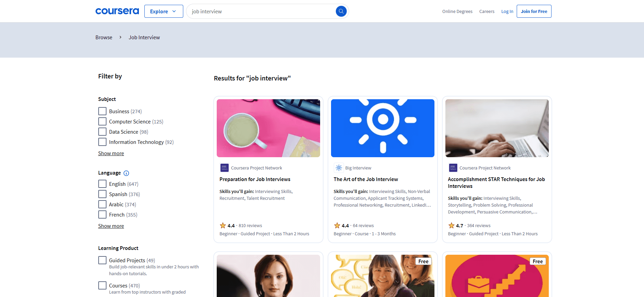Tick the English language checkbox
Image resolution: width=644 pixels, height=297 pixels.
[x=102, y=184]
